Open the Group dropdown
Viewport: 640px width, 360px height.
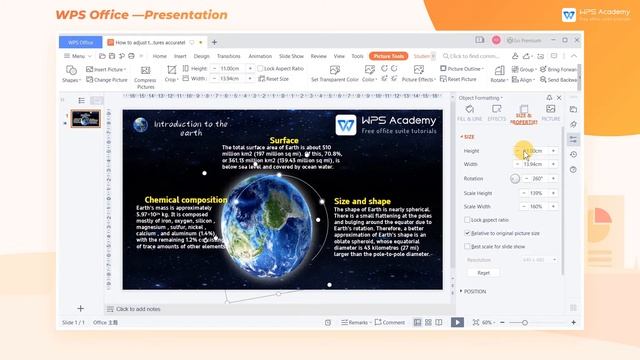point(523,69)
